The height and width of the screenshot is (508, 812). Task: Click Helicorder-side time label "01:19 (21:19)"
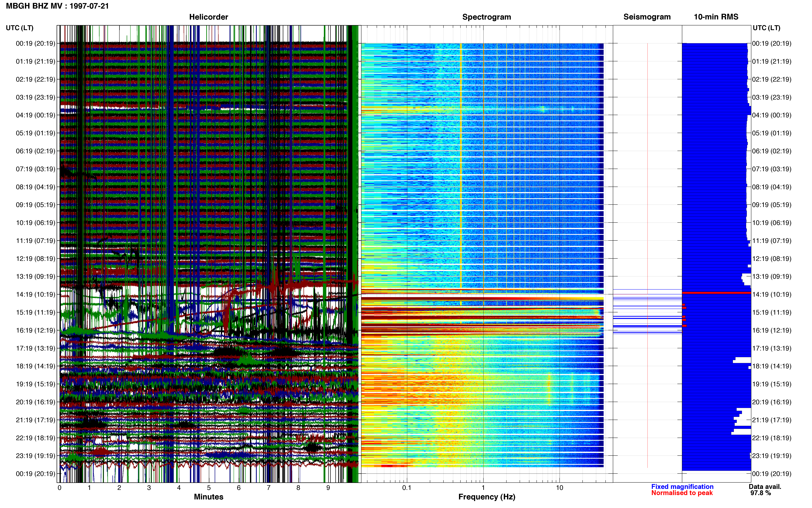coord(36,61)
